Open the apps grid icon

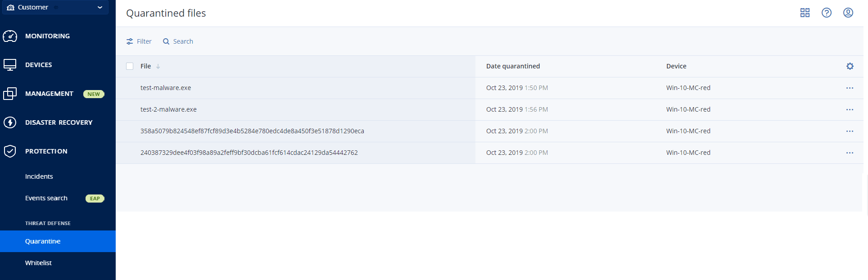[805, 13]
